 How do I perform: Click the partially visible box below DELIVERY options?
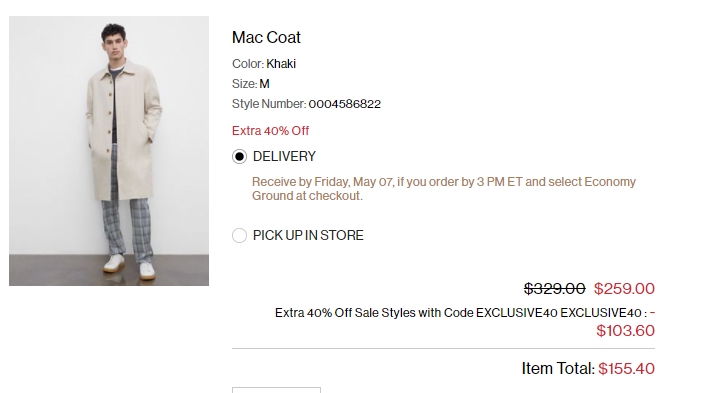click(276, 390)
